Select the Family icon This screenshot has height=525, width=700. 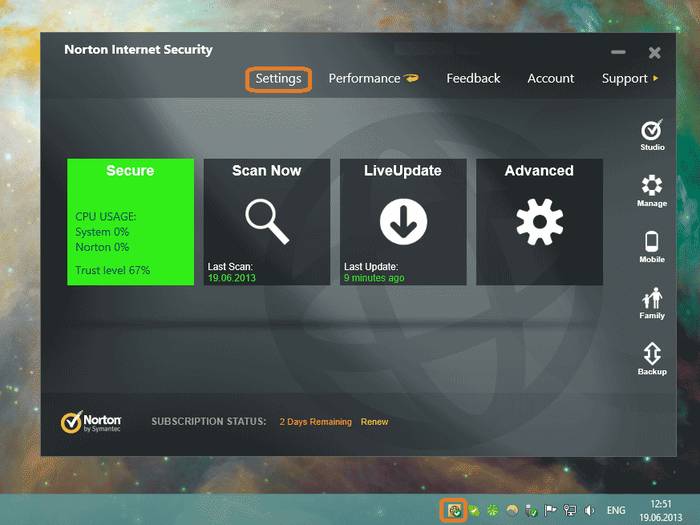point(652,299)
